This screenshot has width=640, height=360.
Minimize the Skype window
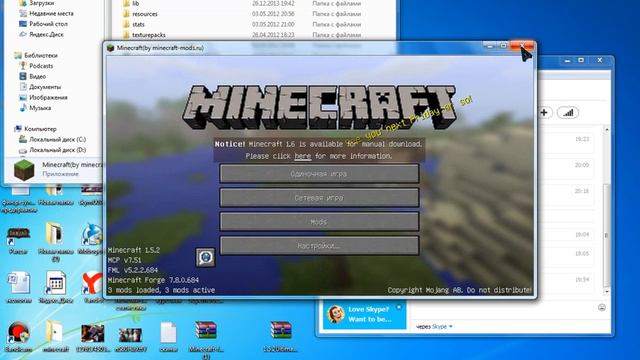tap(567, 60)
